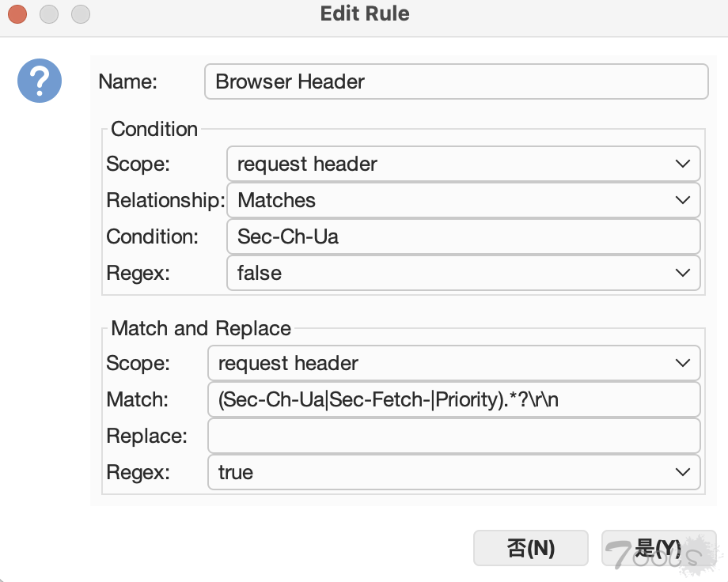Image resolution: width=728 pixels, height=582 pixels.
Task: Click the Edit Rule title bar
Action: pyautogui.click(x=364, y=14)
